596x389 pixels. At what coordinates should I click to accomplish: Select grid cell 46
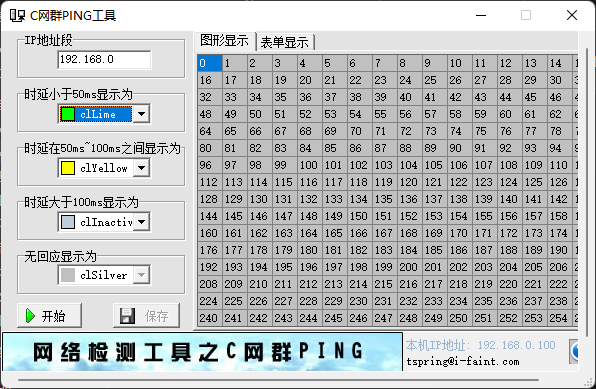click(560, 97)
